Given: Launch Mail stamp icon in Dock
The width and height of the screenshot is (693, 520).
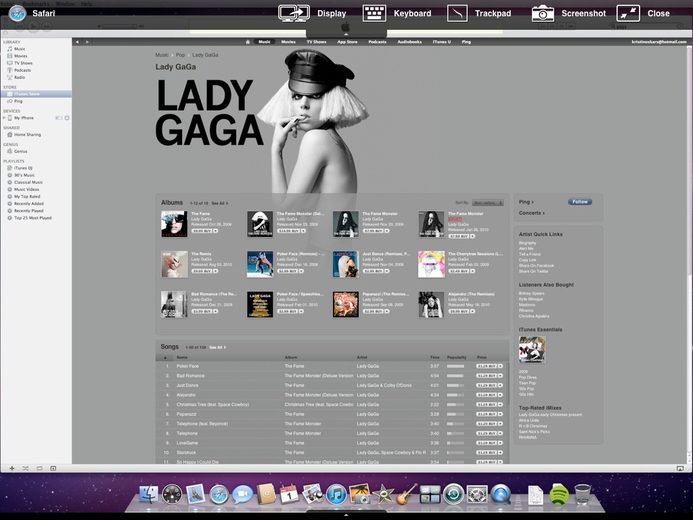Looking at the screenshot, I should point(195,494).
